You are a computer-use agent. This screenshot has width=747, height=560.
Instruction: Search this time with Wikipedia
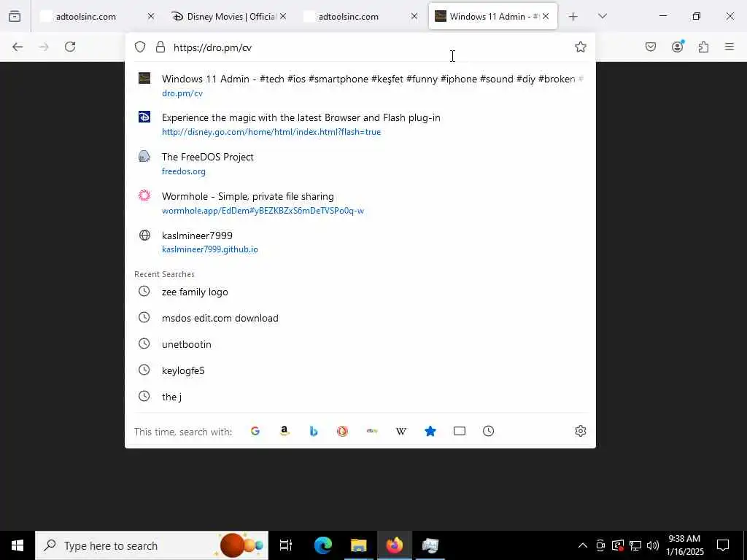(401, 431)
